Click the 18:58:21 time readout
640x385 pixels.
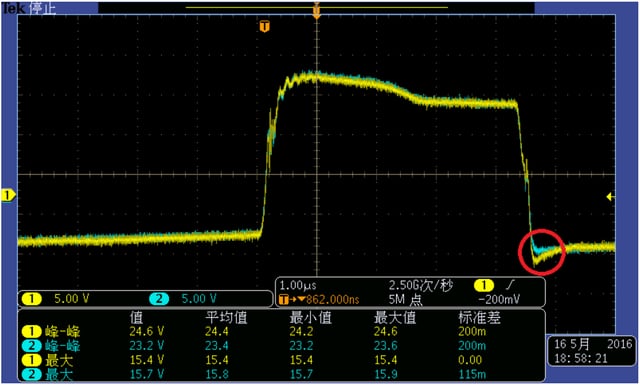[581, 358]
